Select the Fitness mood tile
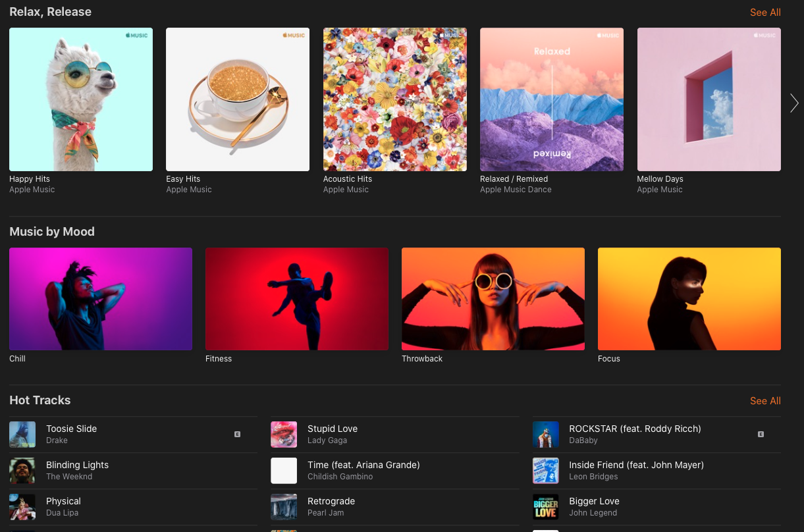 point(296,298)
